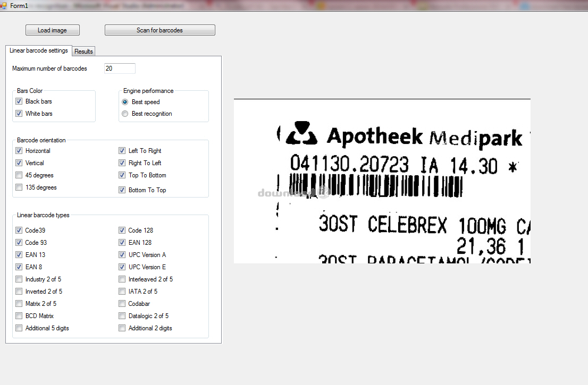Toggle UPC Version E checkbox

click(122, 267)
